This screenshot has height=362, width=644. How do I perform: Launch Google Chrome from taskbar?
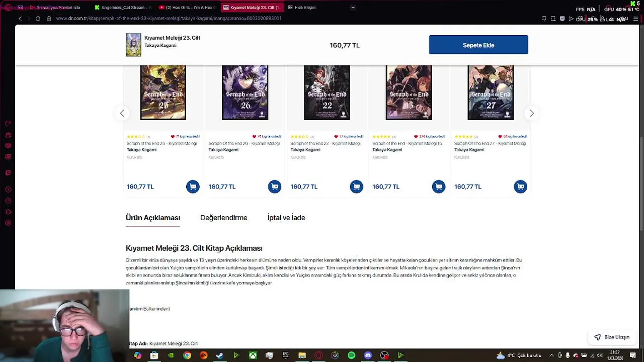[187, 355]
